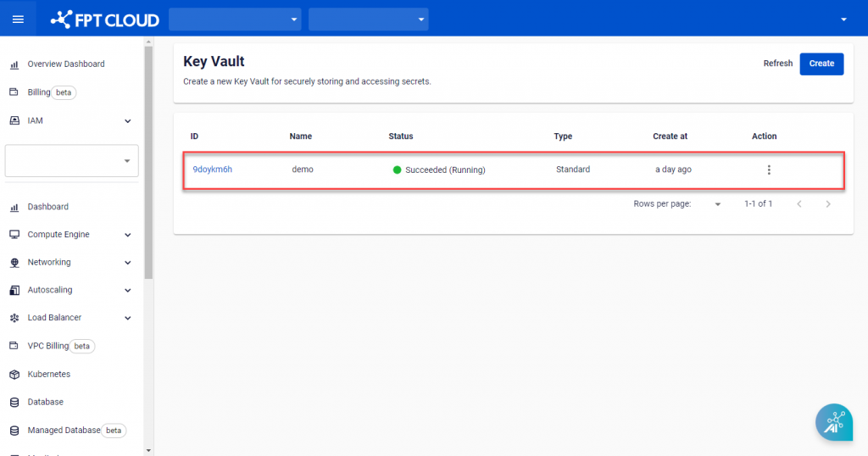Open the hamburger navigation menu

coord(18,19)
